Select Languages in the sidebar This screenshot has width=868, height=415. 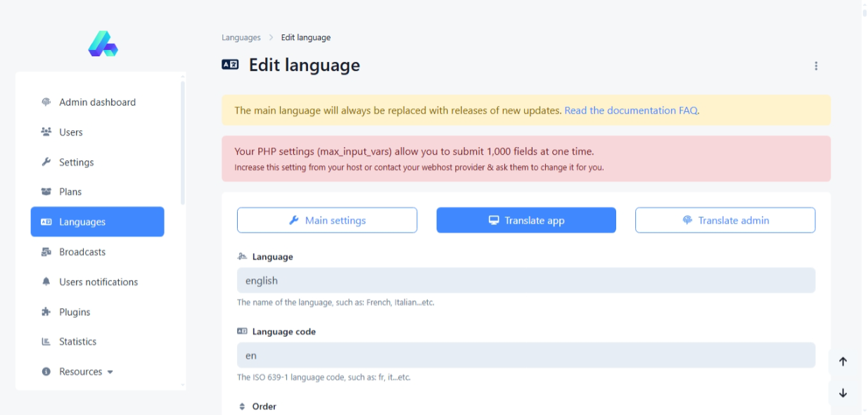coord(97,222)
